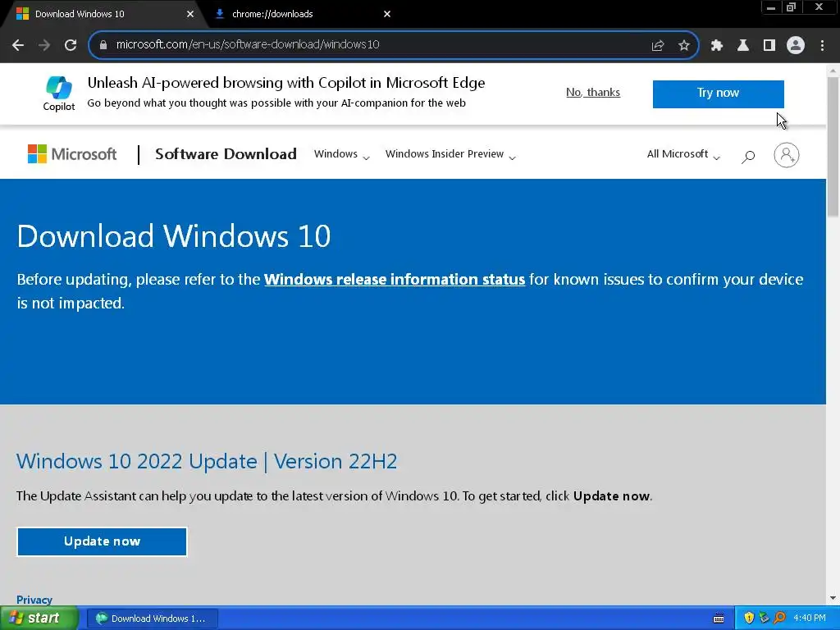840x630 pixels.
Task: Switch to the Download Windows 10 tab
Action: pyautogui.click(x=102, y=14)
